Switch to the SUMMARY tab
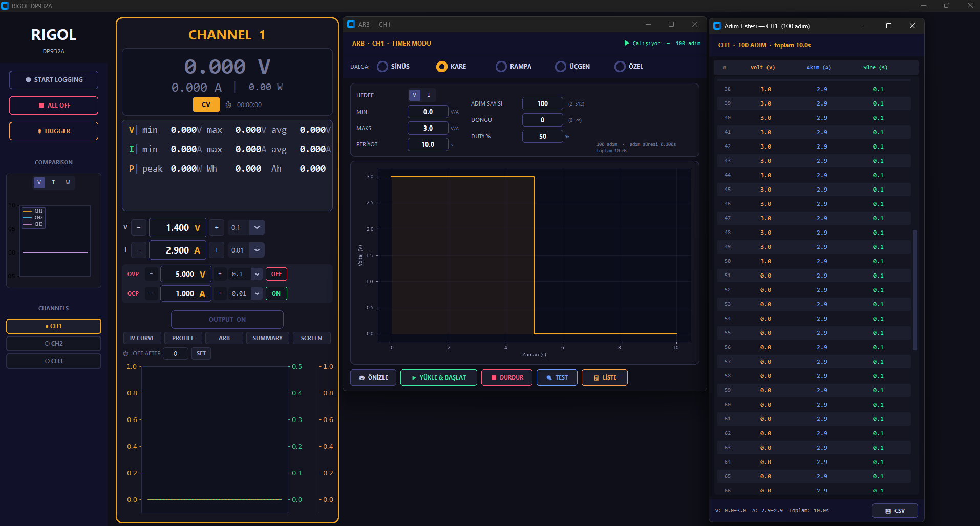980x526 pixels. click(267, 338)
